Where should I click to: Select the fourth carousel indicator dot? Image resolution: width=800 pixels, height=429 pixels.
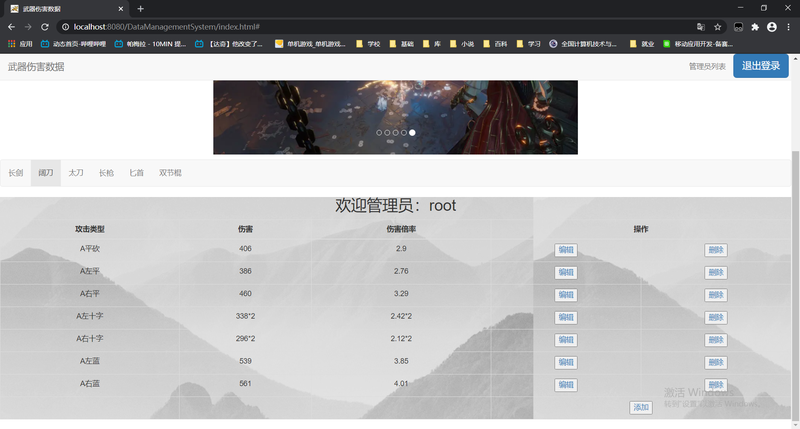click(404, 133)
